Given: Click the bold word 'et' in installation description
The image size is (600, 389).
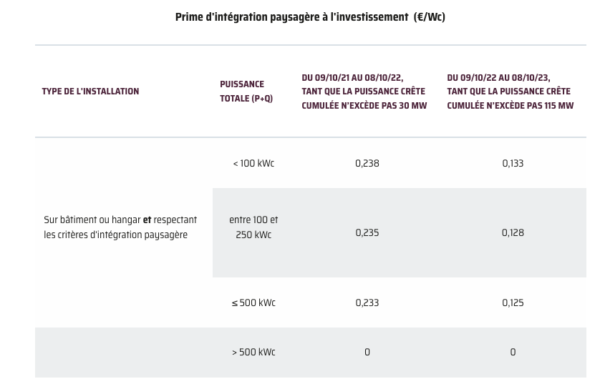Looking at the screenshot, I should tap(147, 220).
